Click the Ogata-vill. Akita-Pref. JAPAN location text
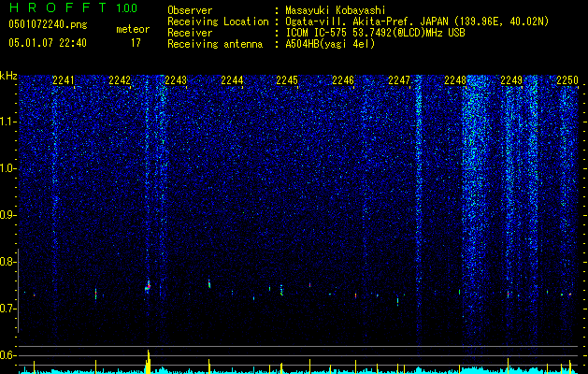This screenshot has width=588, height=374. click(x=415, y=22)
